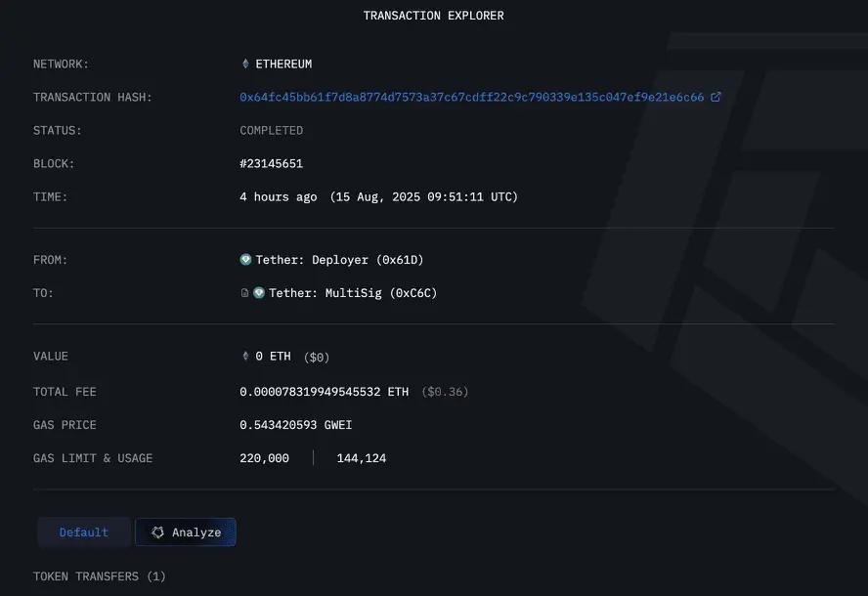Click the NETWORK: label
868x596 pixels.
coord(61,64)
